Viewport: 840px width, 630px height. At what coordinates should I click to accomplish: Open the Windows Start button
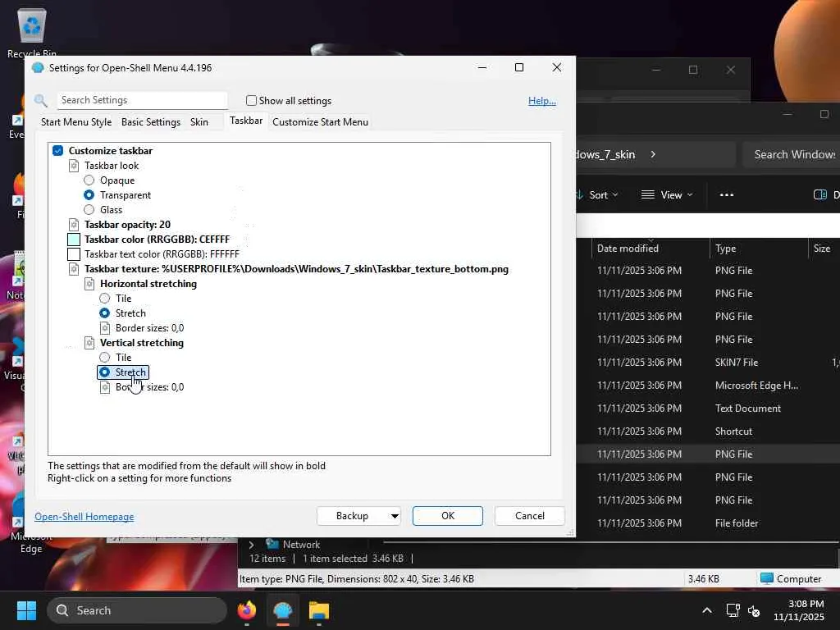26,610
